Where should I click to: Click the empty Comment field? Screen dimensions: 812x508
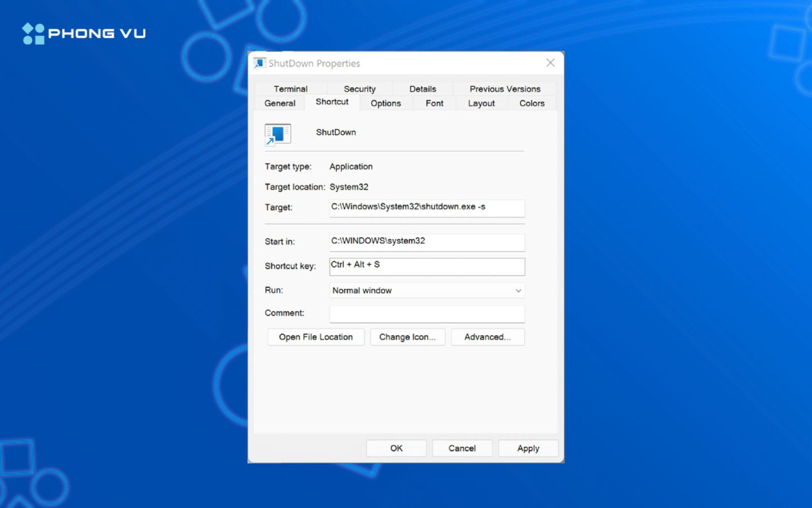click(x=427, y=314)
